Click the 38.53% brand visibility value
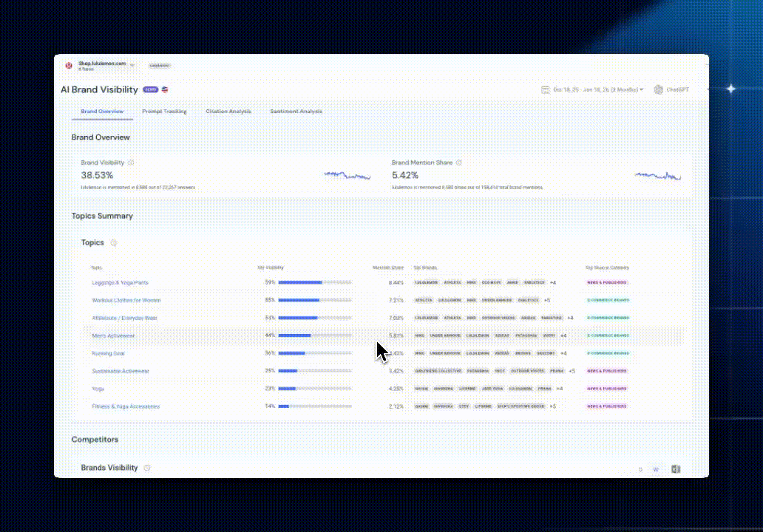 [97, 175]
